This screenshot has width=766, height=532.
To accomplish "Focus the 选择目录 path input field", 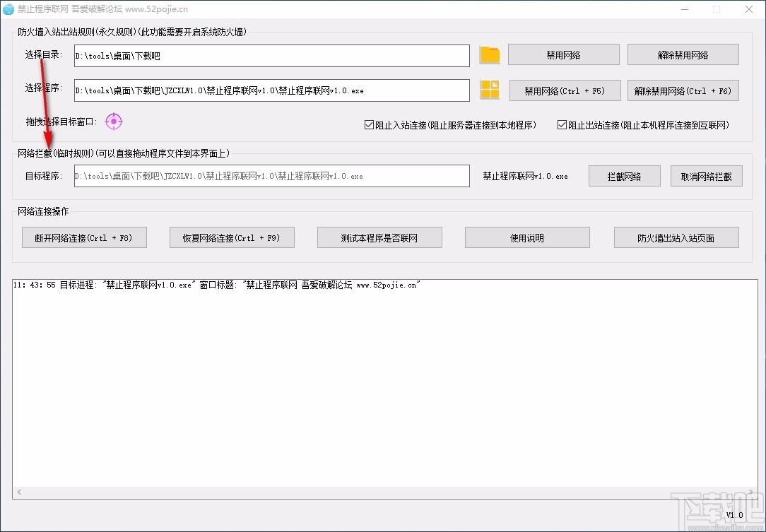I will [271, 56].
